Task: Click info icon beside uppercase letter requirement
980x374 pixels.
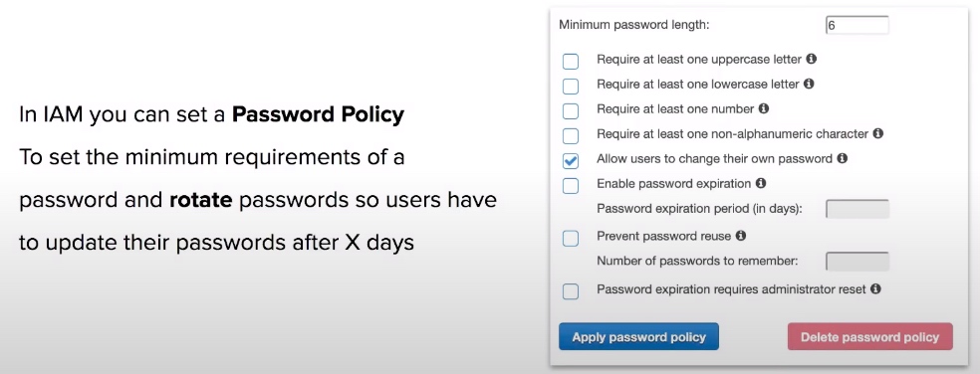Action: [x=812, y=59]
